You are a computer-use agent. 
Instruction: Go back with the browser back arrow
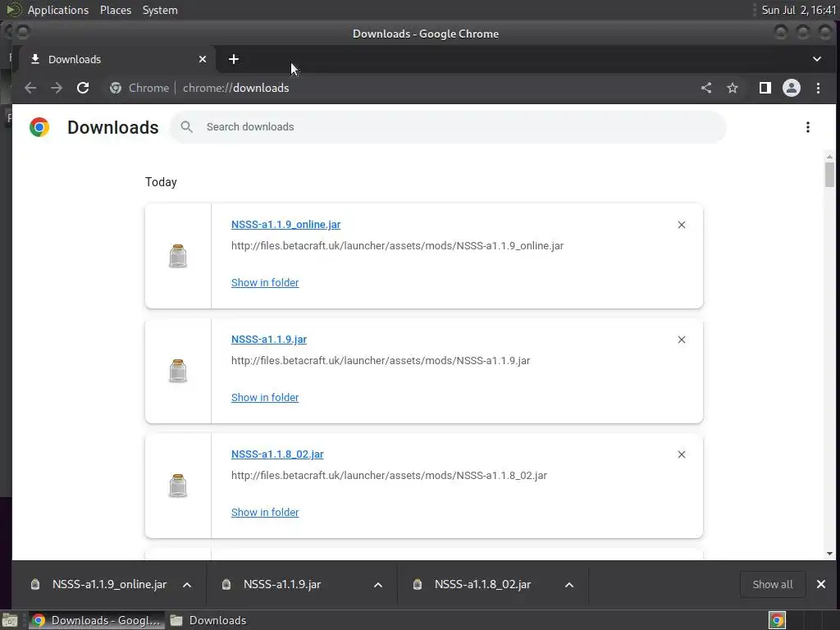30,88
